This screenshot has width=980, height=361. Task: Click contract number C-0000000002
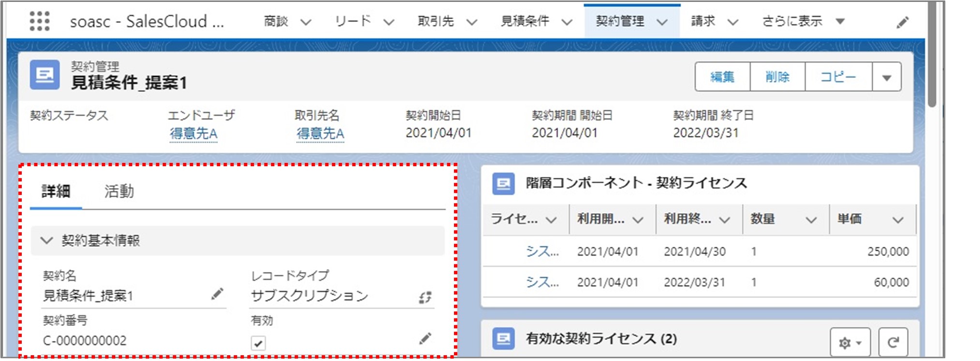point(85,341)
